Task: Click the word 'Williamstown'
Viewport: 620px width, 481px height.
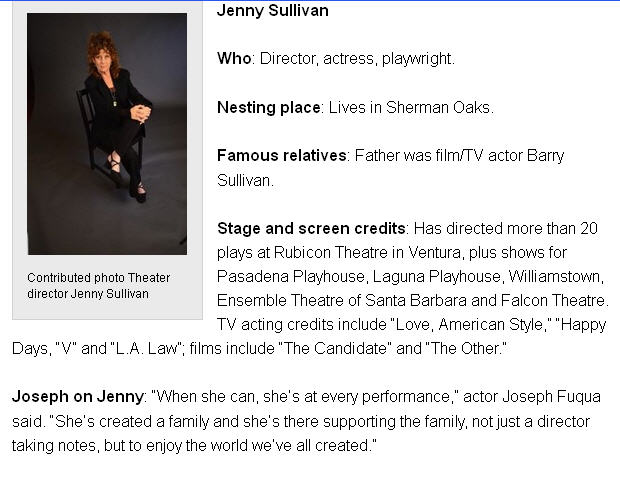Action: coord(547,276)
